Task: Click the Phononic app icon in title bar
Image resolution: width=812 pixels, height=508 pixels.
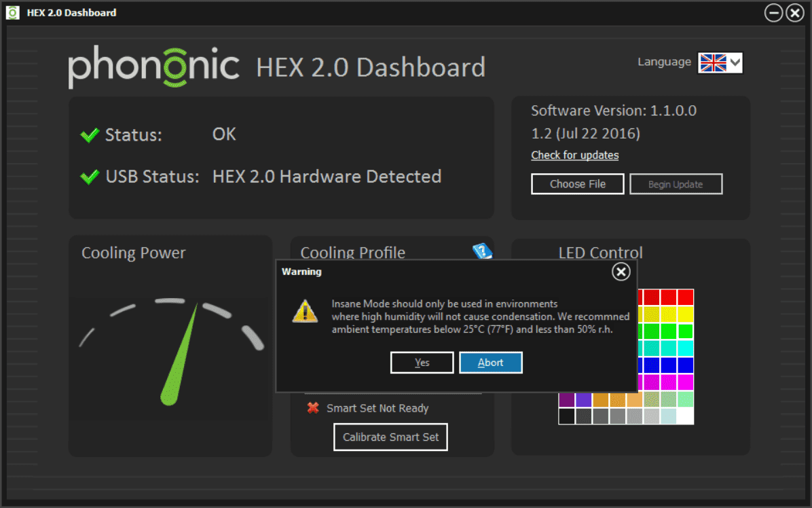Action: [x=13, y=12]
